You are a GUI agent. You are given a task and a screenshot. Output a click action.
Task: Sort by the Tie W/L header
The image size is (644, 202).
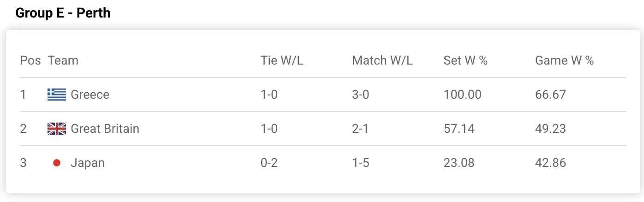[x=282, y=60]
